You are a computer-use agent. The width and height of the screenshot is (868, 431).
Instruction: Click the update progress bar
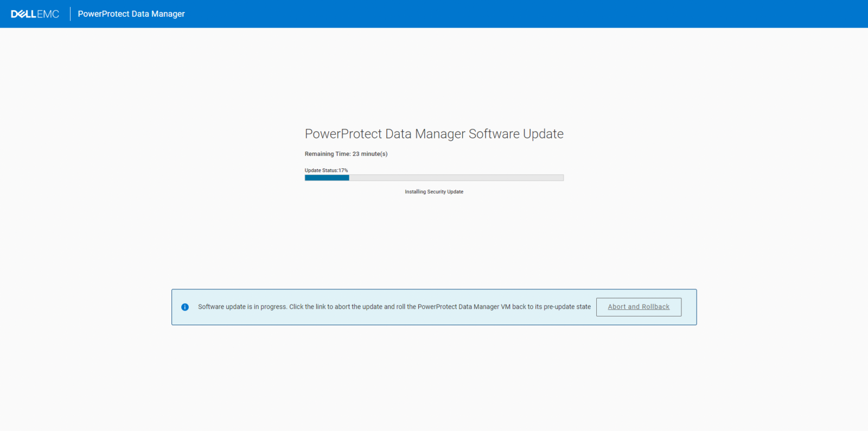(x=434, y=178)
